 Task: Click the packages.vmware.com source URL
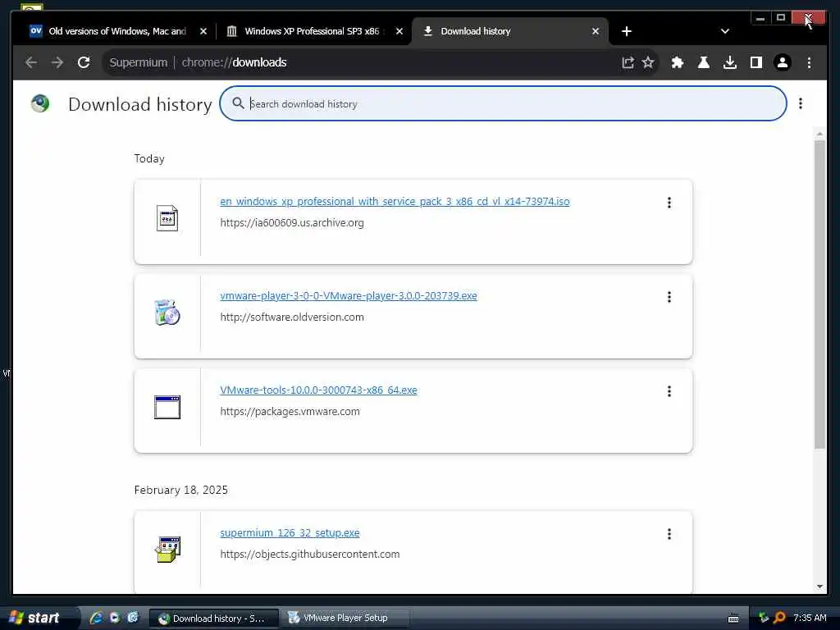point(290,412)
